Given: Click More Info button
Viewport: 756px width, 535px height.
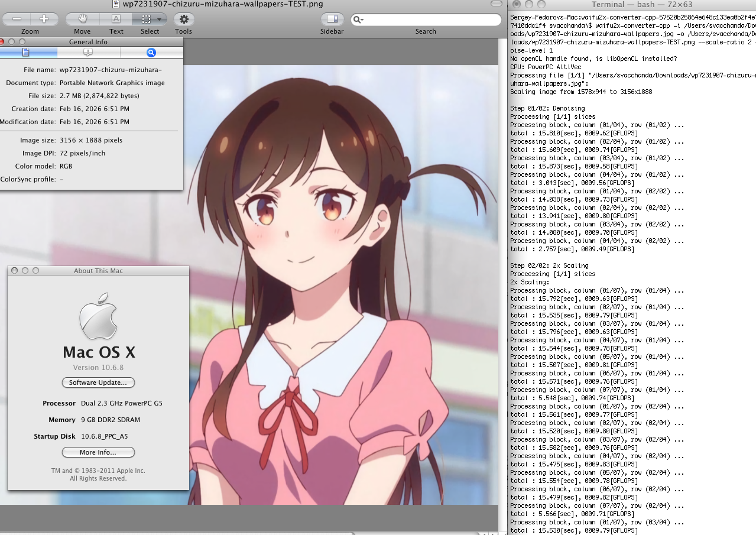Looking at the screenshot, I should pyautogui.click(x=98, y=452).
